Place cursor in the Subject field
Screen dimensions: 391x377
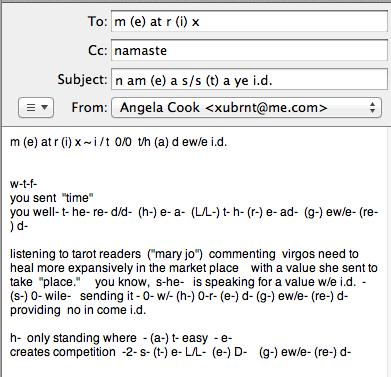[x=249, y=80]
